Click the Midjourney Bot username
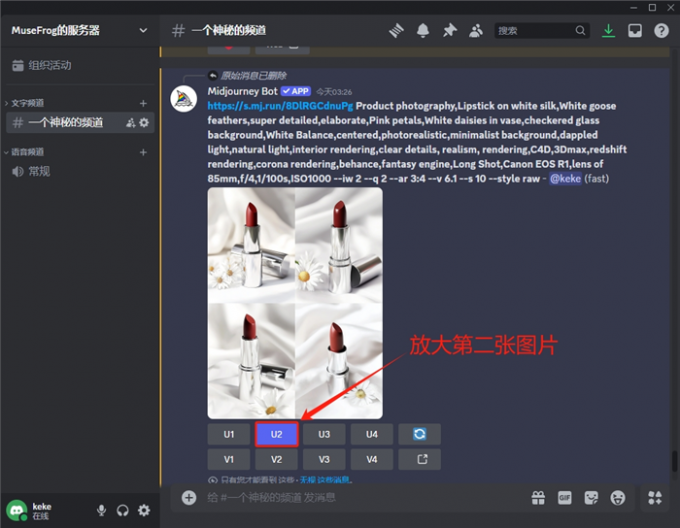Image resolution: width=680 pixels, height=528 pixels. point(242,91)
